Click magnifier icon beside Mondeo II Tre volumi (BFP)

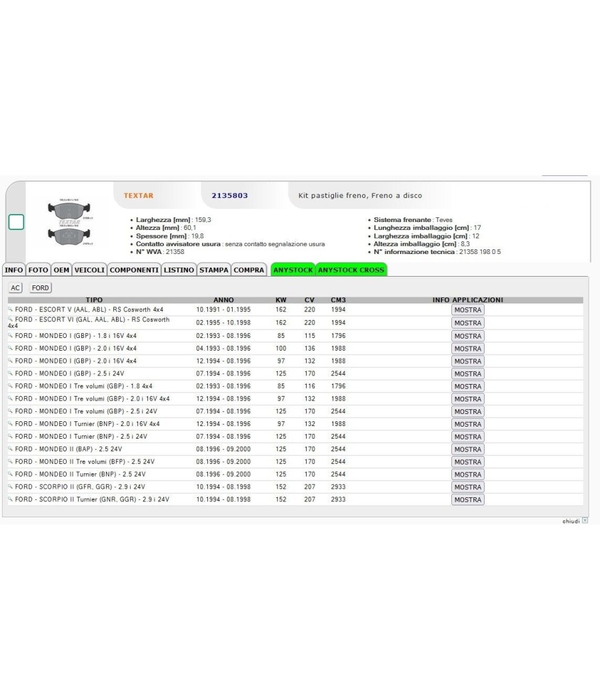[x=10, y=461]
